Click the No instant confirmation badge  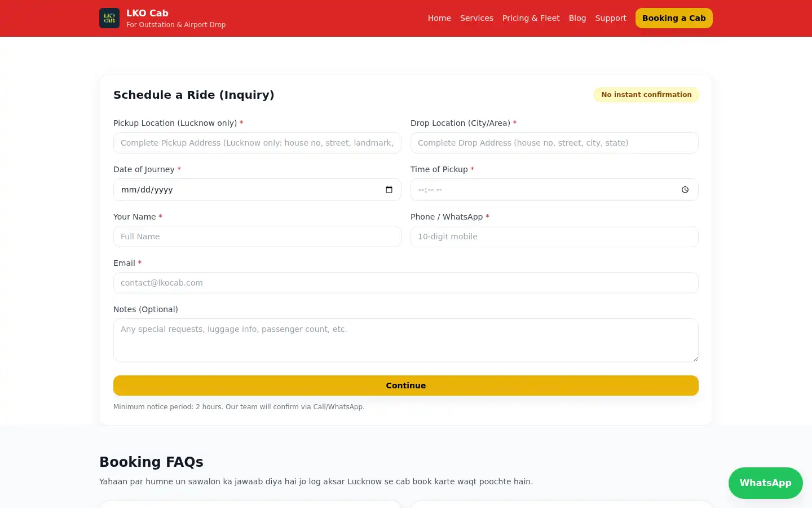tap(646, 95)
